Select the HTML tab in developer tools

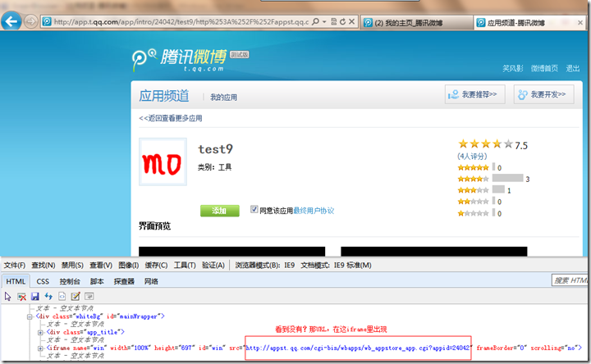coord(16,281)
